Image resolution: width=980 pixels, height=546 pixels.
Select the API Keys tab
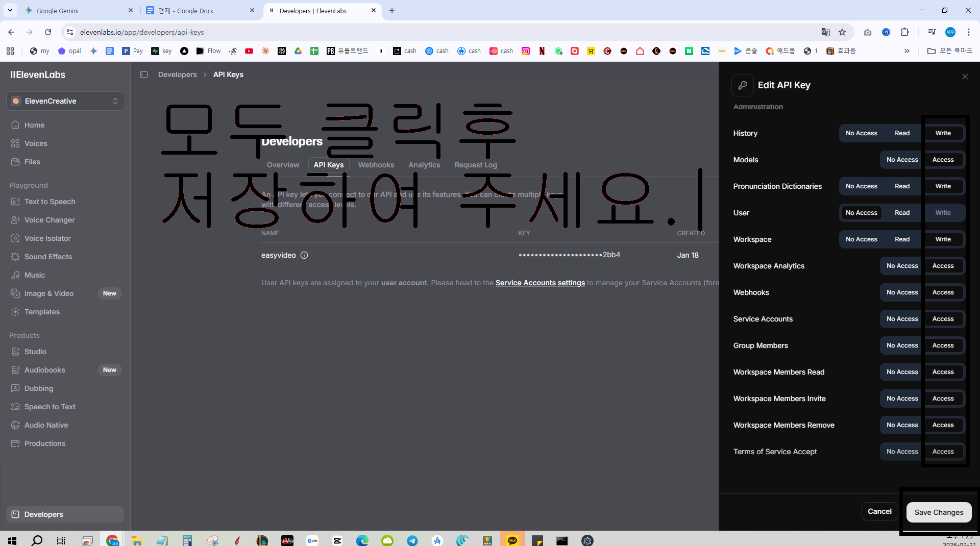click(328, 165)
